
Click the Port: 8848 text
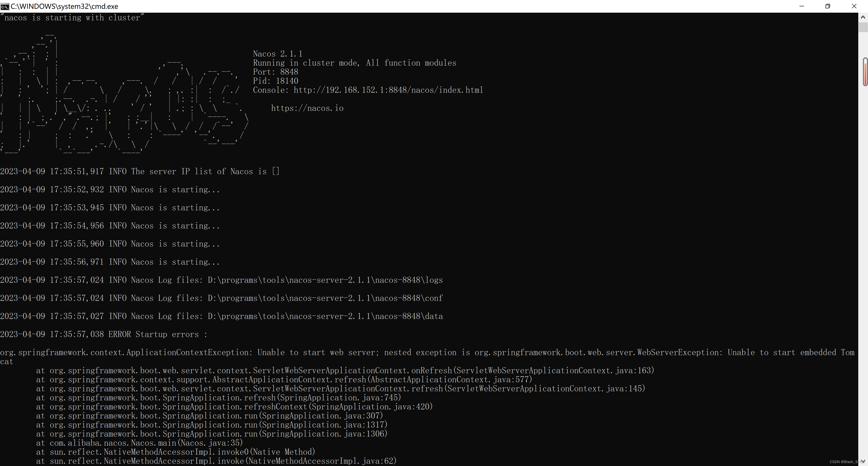click(276, 71)
